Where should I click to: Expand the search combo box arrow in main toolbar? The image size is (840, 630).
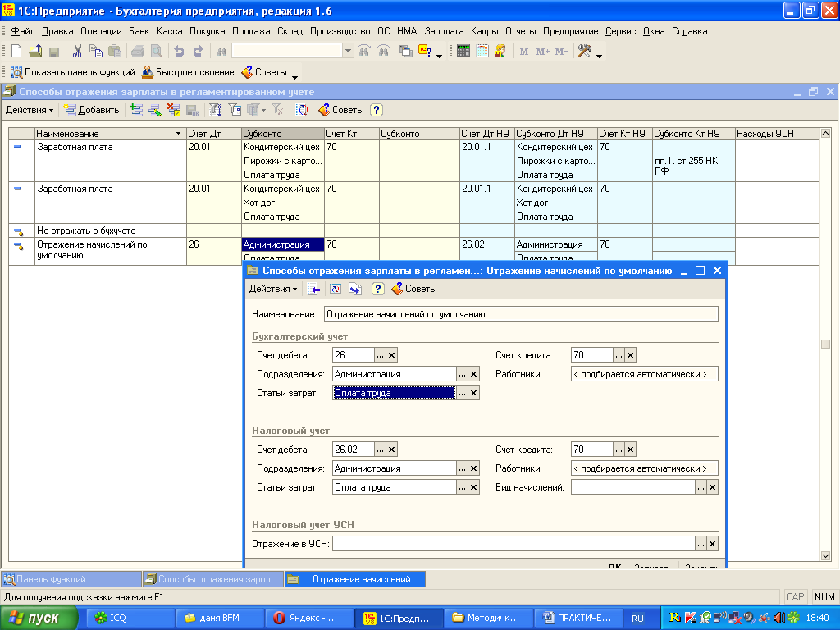[x=348, y=51]
